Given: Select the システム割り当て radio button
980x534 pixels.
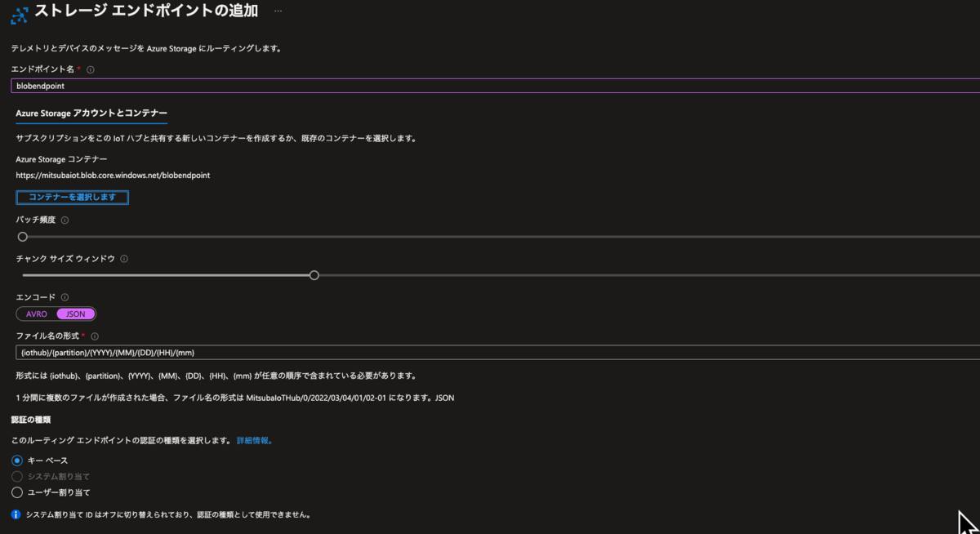Looking at the screenshot, I should pos(17,477).
